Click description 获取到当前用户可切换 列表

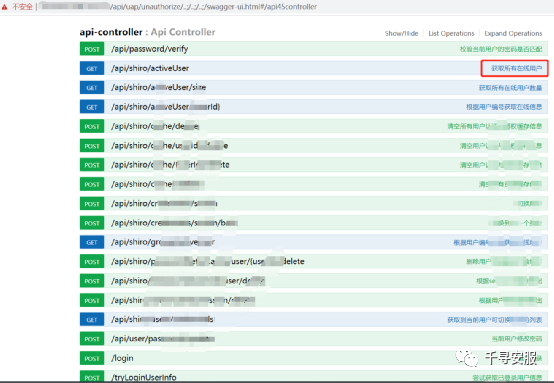[495, 320]
